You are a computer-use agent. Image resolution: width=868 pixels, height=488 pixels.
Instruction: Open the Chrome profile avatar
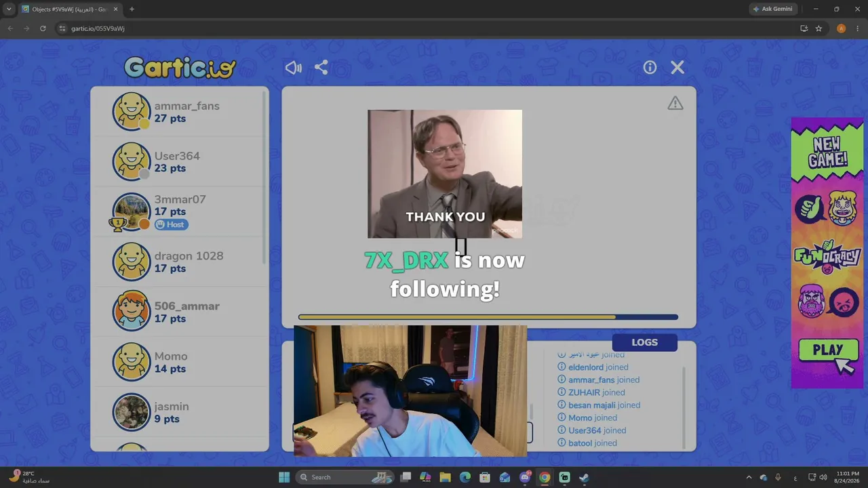pos(842,28)
